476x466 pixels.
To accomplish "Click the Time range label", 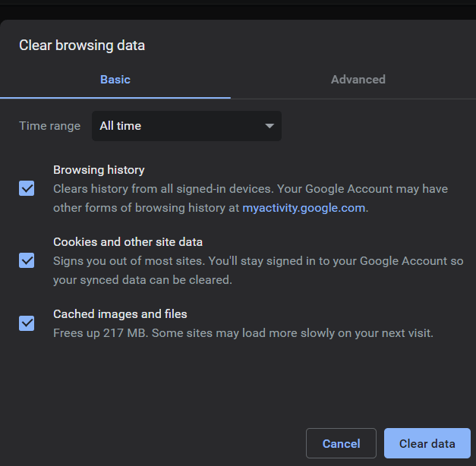I will coord(50,126).
